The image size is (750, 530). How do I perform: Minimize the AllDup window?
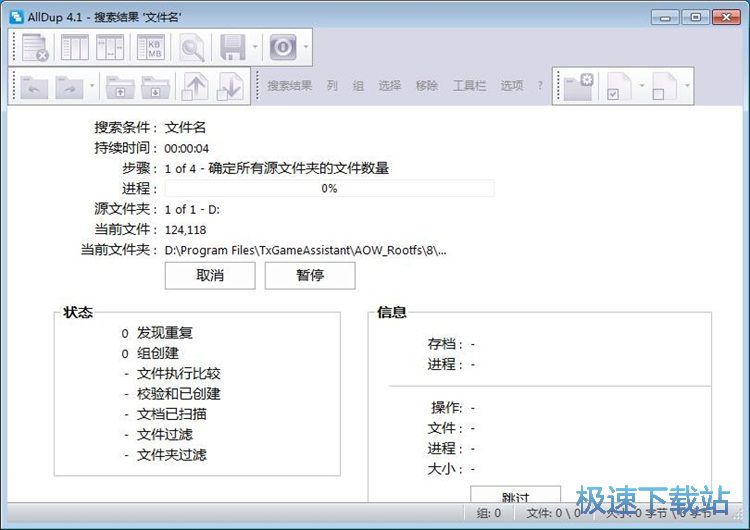[665, 18]
